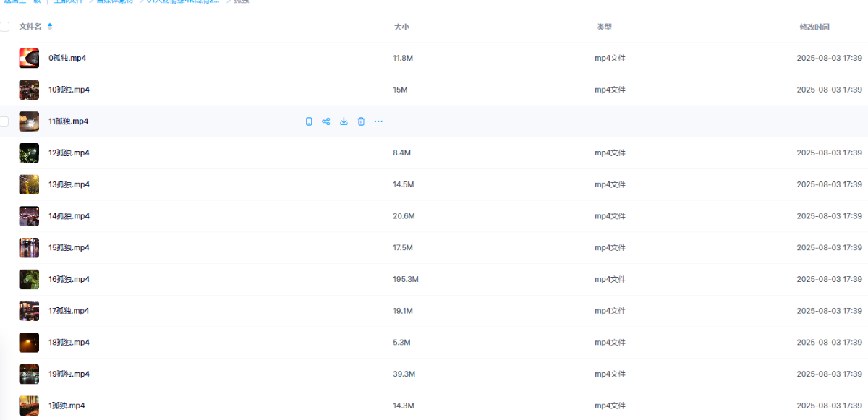This screenshot has height=420, width=868.
Task: Click the 39.3M size value
Action: (404, 374)
